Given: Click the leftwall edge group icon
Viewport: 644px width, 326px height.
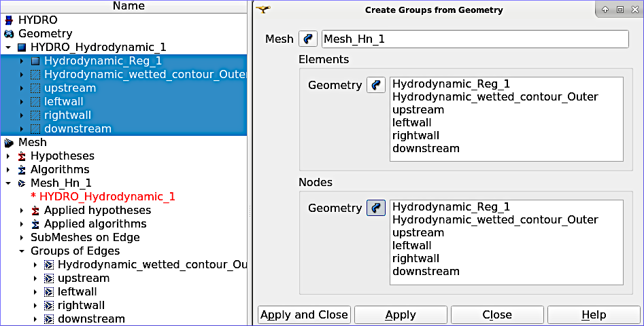Looking at the screenshot, I should click(x=49, y=292).
